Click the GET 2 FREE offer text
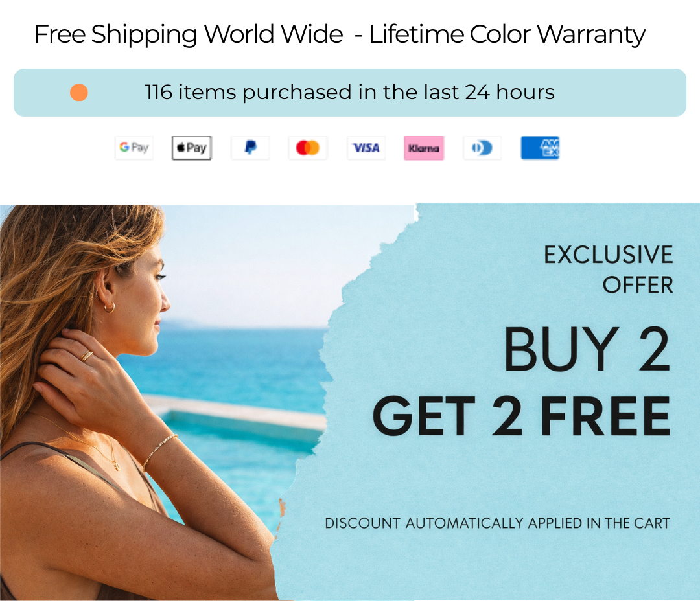Viewport: 700px width, 605px height. click(521, 416)
